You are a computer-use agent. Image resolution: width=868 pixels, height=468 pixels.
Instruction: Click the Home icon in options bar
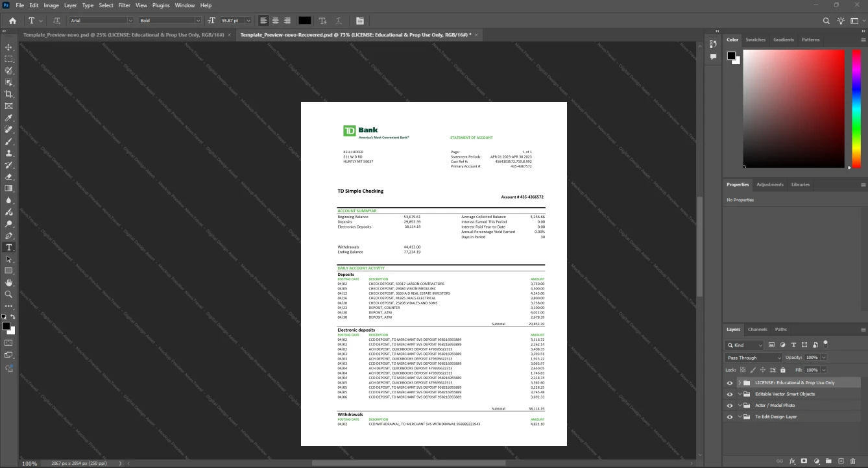click(12, 21)
